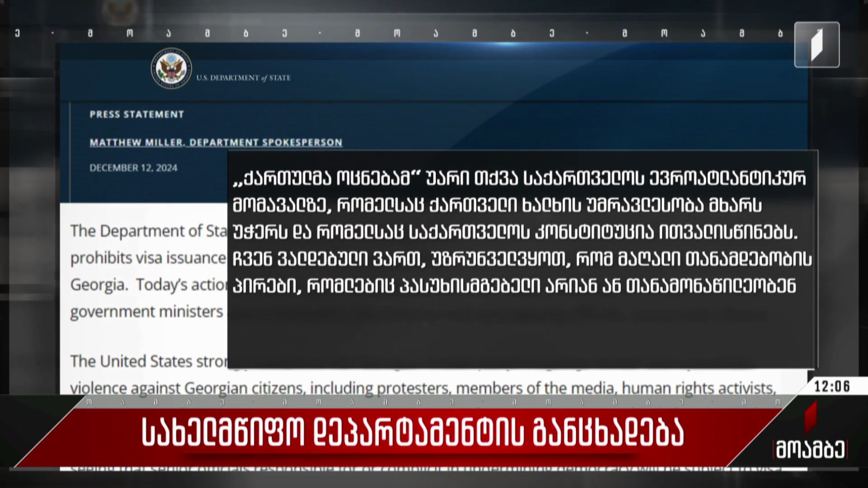
Task: Click the U.S. Department of State seal
Action: (171, 69)
